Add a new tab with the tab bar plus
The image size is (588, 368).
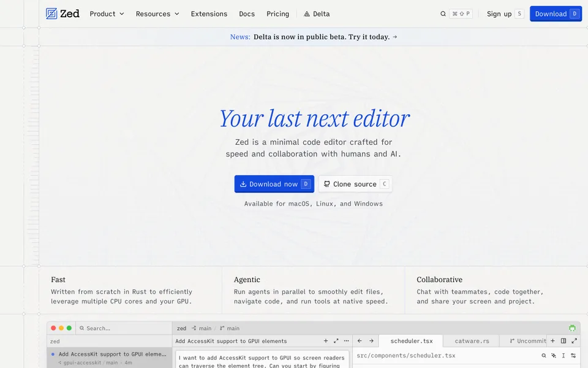tap(552, 341)
